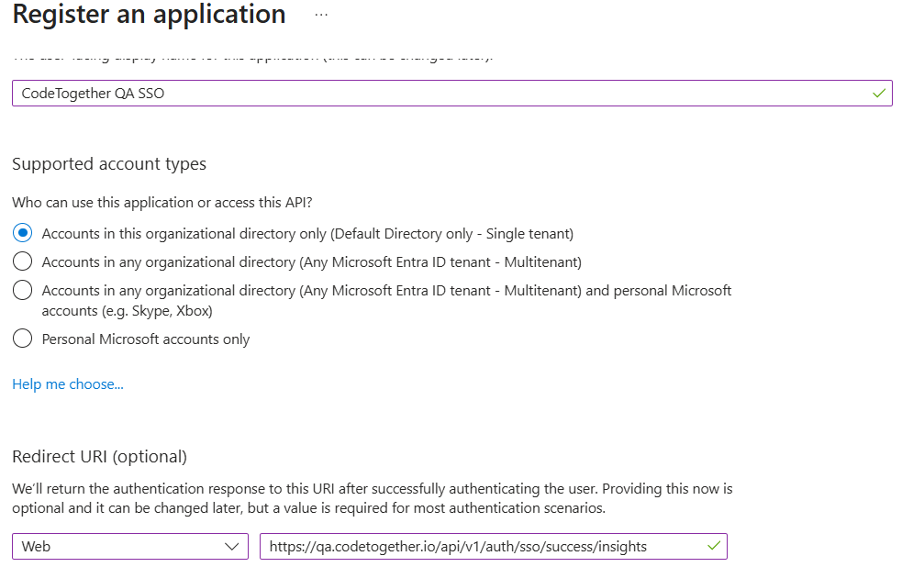The height and width of the screenshot is (578, 924).
Task: Choose Multitenant and personal Microsoft accounts radio
Action: point(23,290)
